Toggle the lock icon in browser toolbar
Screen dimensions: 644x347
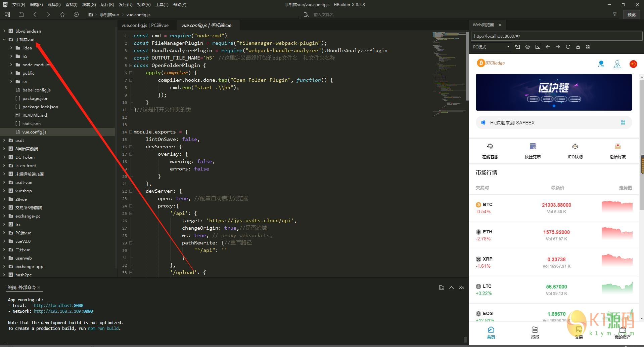(578, 47)
